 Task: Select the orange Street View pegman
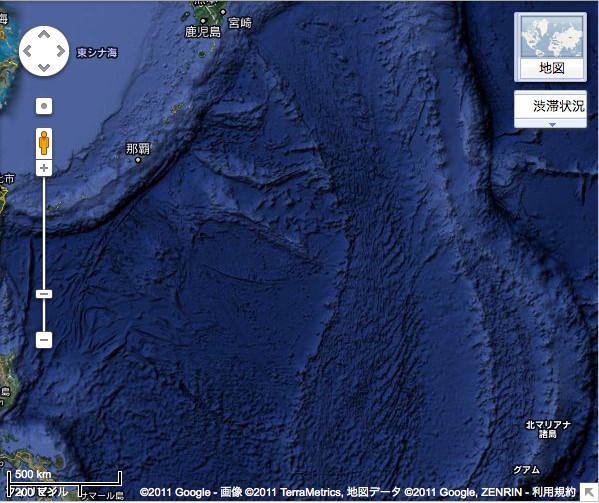(x=44, y=143)
